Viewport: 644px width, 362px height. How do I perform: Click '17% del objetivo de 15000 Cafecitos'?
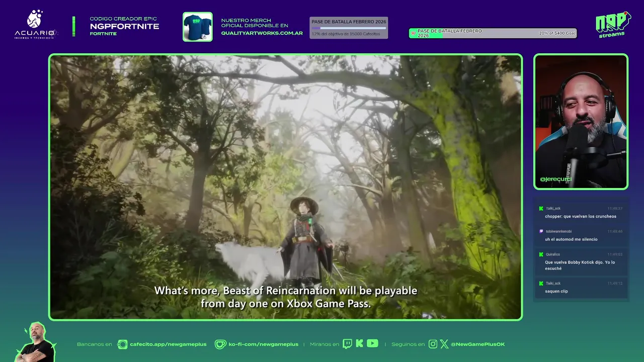click(x=346, y=34)
